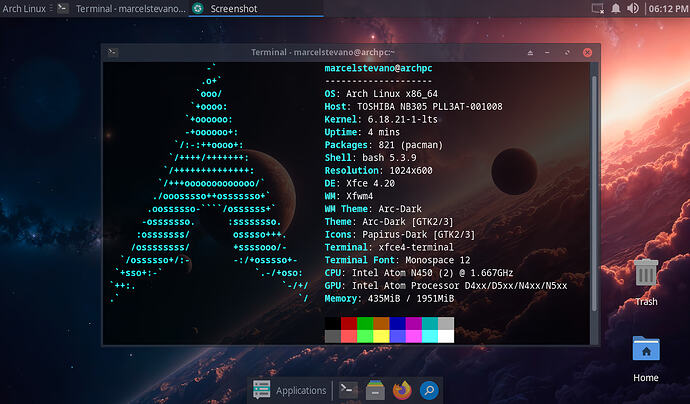Click the red color block in terminal
690x404 pixels.
(348, 324)
